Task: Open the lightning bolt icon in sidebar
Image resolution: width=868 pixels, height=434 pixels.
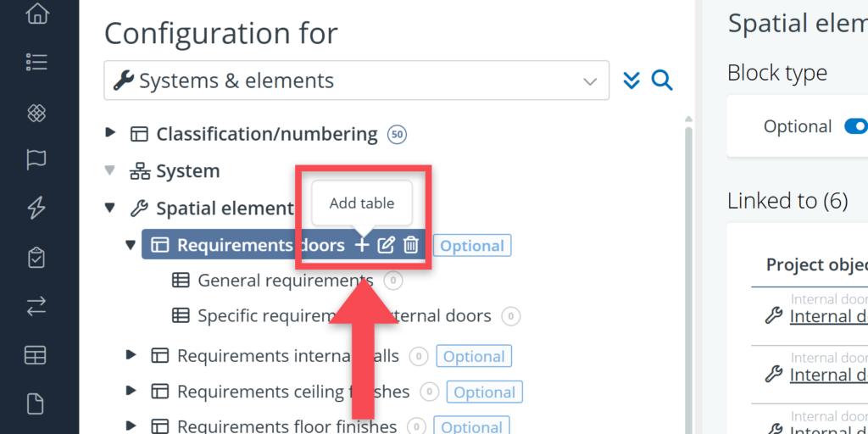Action: 36,208
